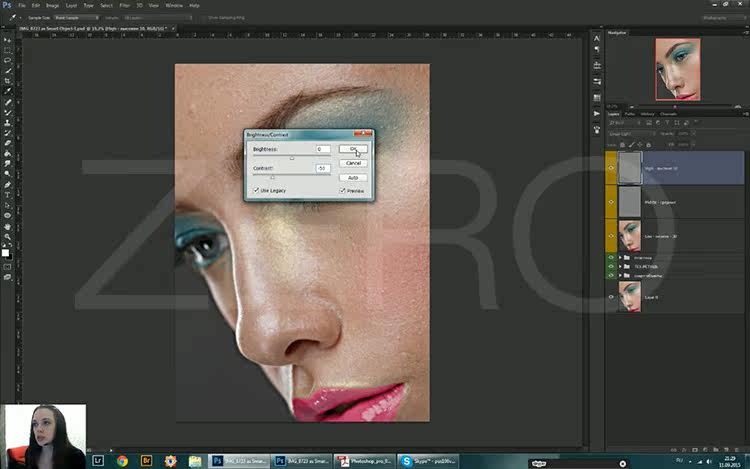Select the horizontal Type tool
750x469 pixels.
pyautogui.click(x=7, y=195)
